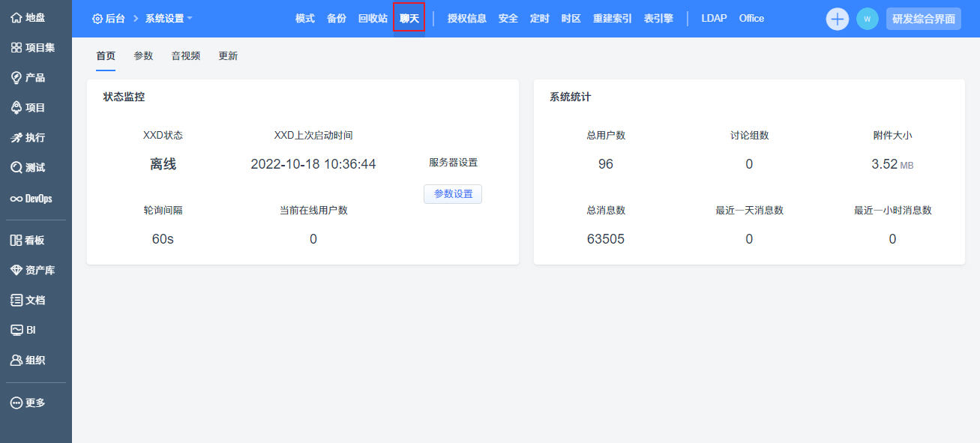Open the DevOps infinity icon in sidebar
Viewport: 980px width, 443px height.
(x=16, y=199)
